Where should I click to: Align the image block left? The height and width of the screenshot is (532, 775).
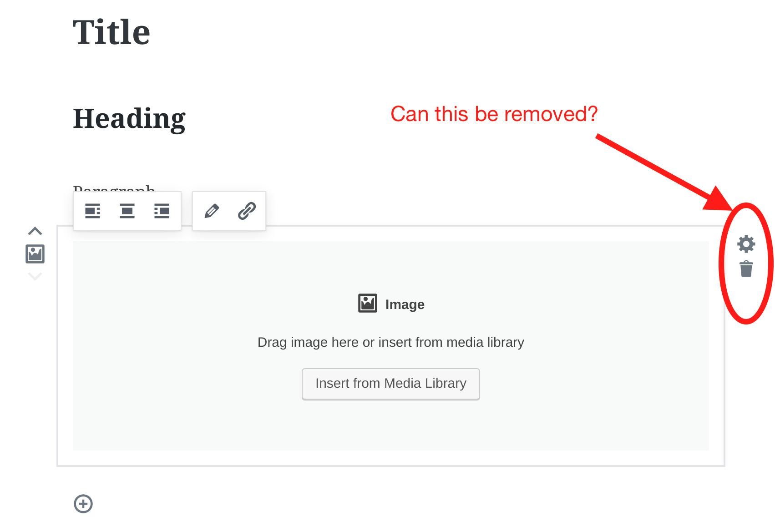93,211
